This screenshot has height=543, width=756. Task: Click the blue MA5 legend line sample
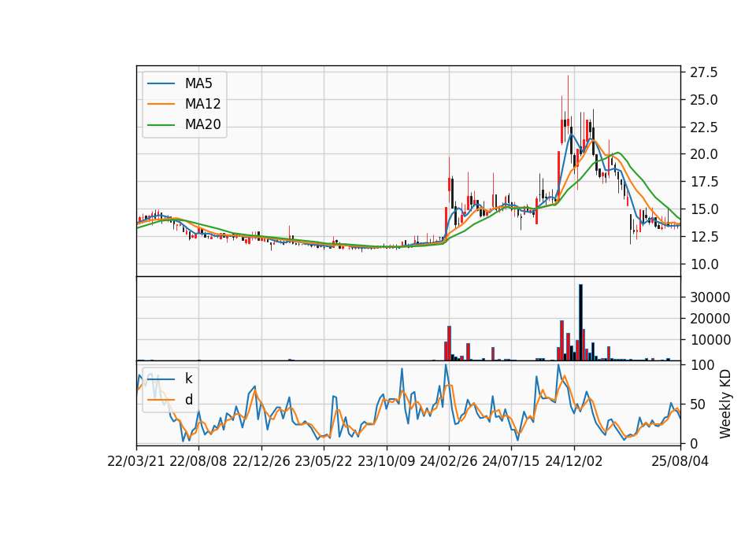coord(161,83)
